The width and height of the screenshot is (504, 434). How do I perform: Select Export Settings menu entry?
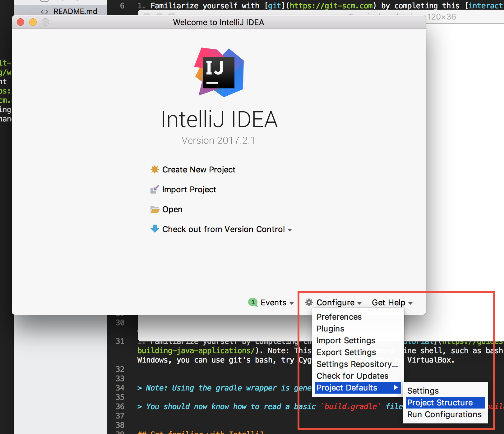pyautogui.click(x=358, y=352)
